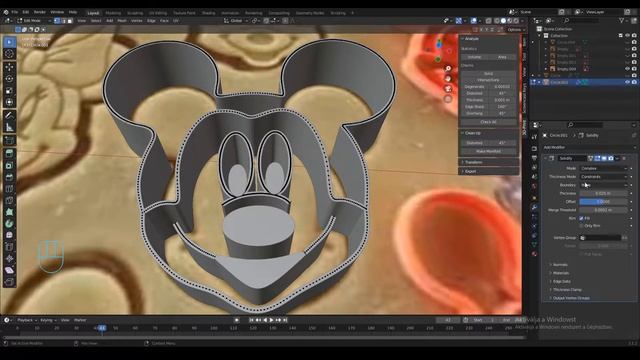Screen dimensions: 640x360
Task: Toggle visibility eye for Empty.004 object
Action: click(628, 69)
